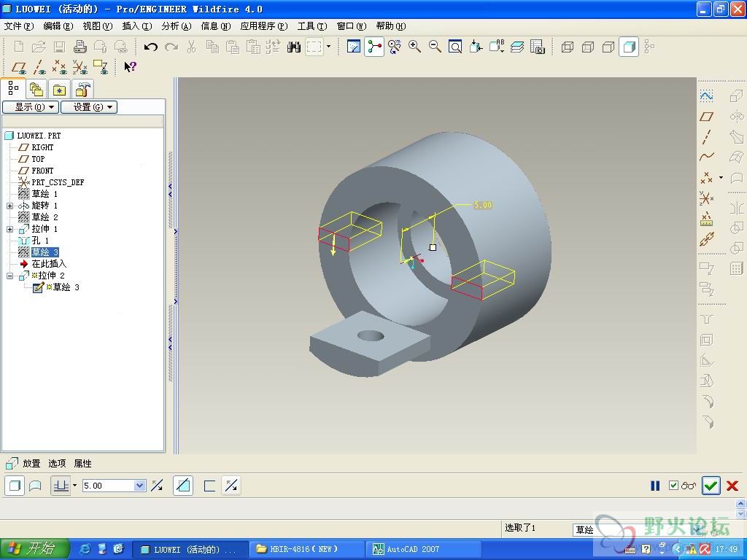Click the Undo arrow icon
The width and height of the screenshot is (747, 560).
[x=150, y=47]
